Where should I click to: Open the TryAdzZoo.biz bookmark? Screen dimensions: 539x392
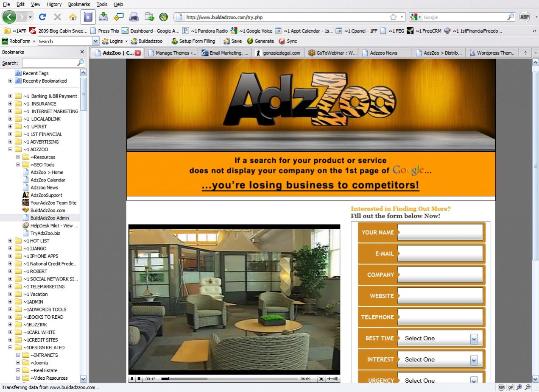click(x=41, y=233)
